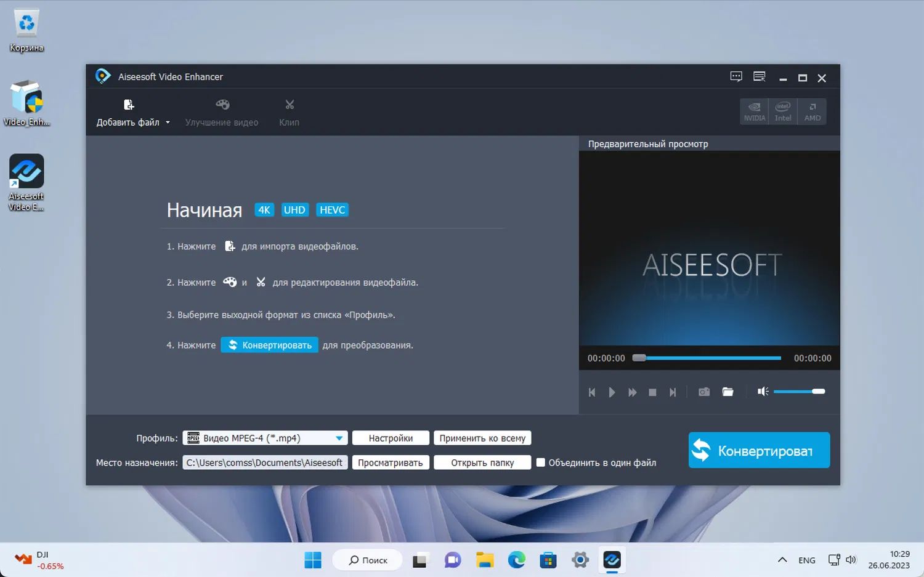Enable the merge into one file checkbox
The height and width of the screenshot is (577, 924).
[x=540, y=462]
